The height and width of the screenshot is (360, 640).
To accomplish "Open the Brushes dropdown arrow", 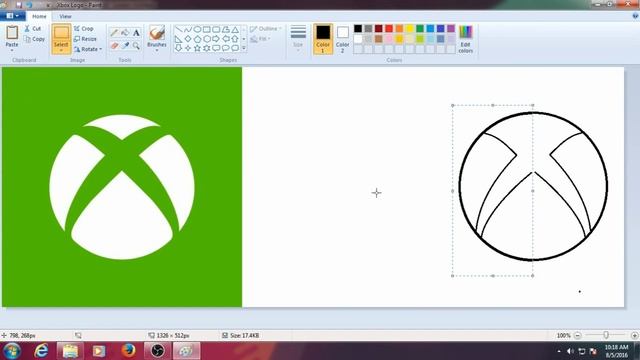I will (x=157, y=50).
